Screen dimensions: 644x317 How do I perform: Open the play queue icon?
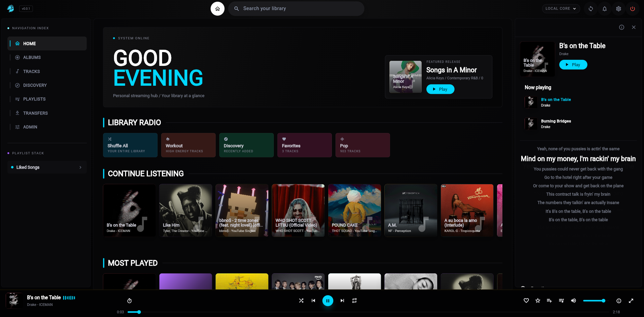pos(561,301)
